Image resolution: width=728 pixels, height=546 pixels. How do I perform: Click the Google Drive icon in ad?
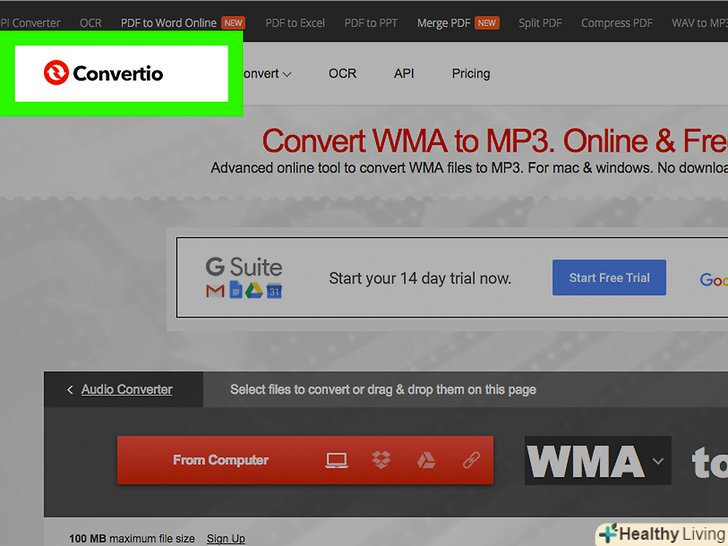tap(254, 291)
